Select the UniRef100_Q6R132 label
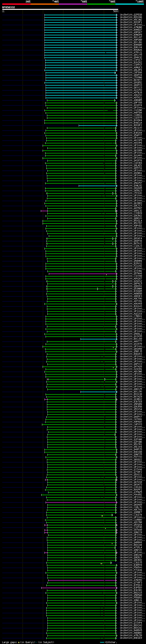Image resolution: width=146 pixels, height=644 pixels. (x=131, y=211)
